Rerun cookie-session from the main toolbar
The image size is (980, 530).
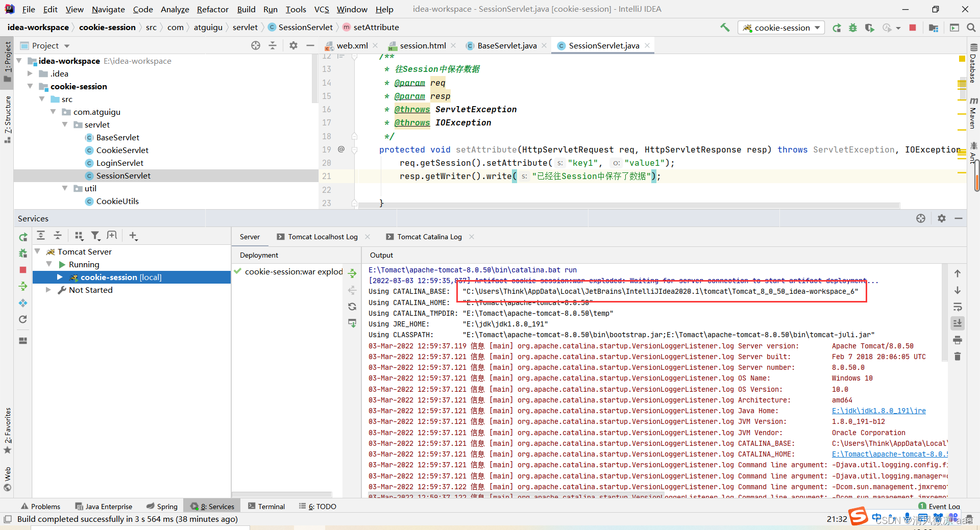click(837, 28)
